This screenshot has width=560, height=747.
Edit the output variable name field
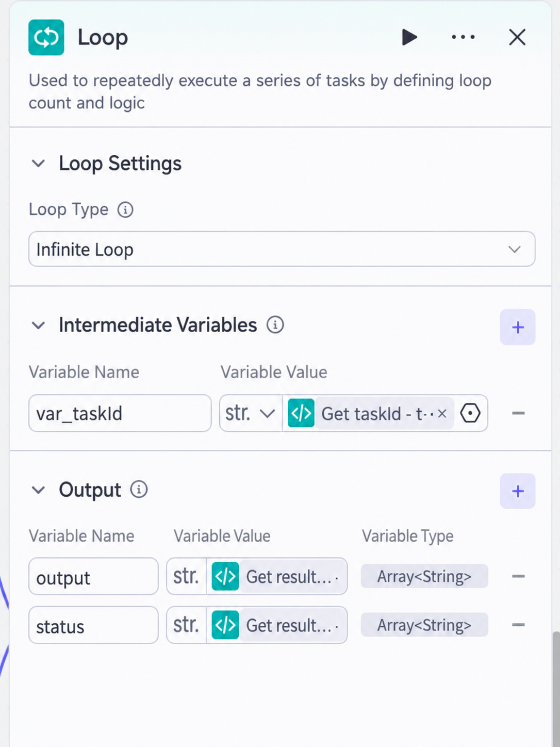(x=93, y=576)
